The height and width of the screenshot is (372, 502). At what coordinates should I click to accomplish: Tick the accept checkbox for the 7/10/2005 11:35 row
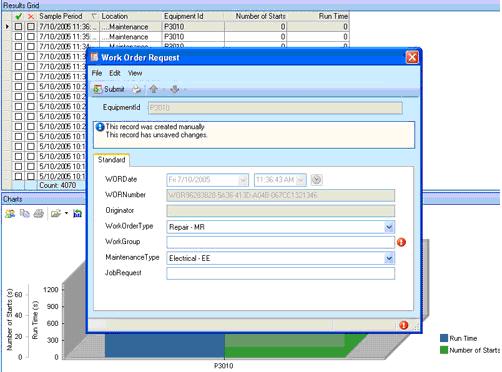18,37
